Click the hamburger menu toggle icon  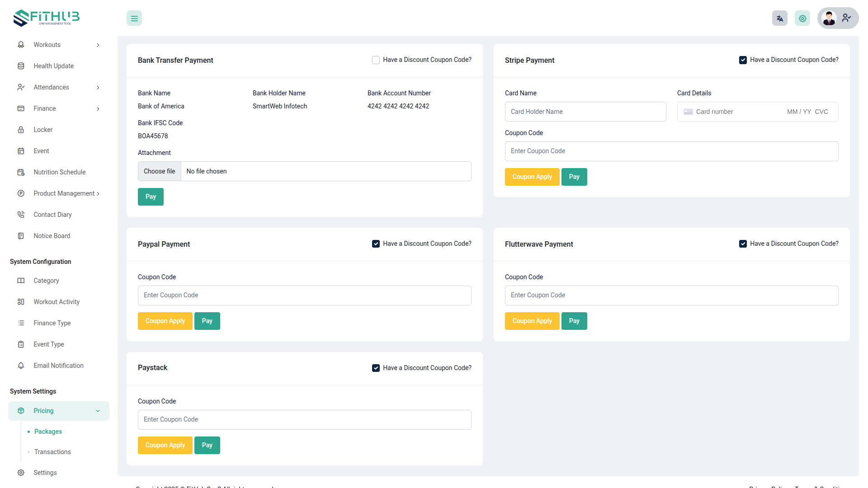tap(134, 19)
